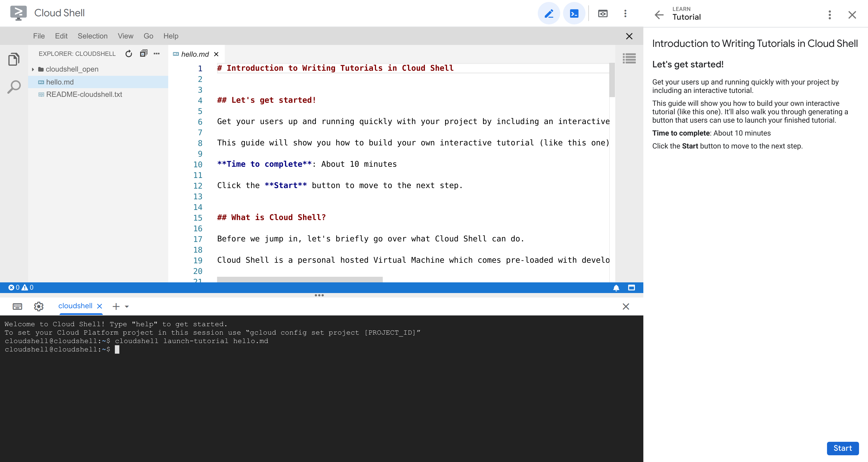The width and height of the screenshot is (868, 462).
Task: Click the Start button in tutorial panel
Action: [843, 448]
